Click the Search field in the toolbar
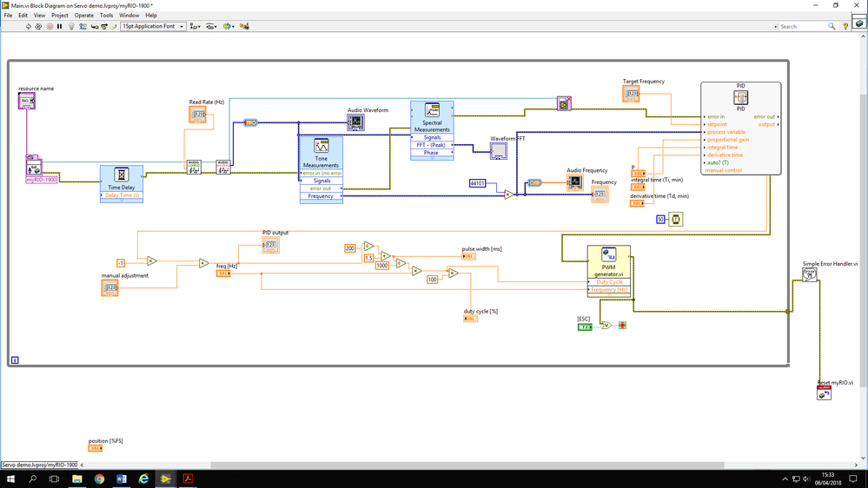This screenshot has height=488, width=868. click(x=803, y=27)
